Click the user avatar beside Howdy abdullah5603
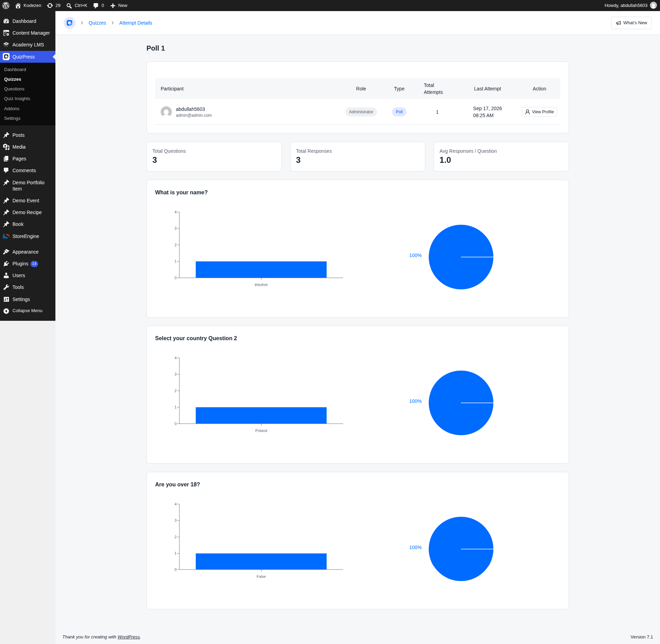Image resolution: width=660 pixels, height=644 pixels. click(653, 6)
